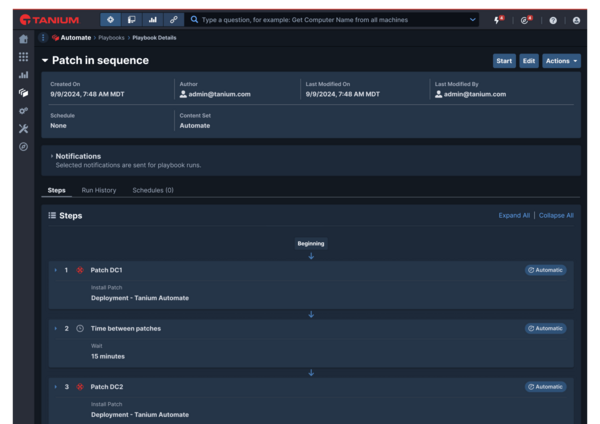Switch to the Run History tab
Image resolution: width=600 pixels, height=424 pixels.
tap(99, 190)
